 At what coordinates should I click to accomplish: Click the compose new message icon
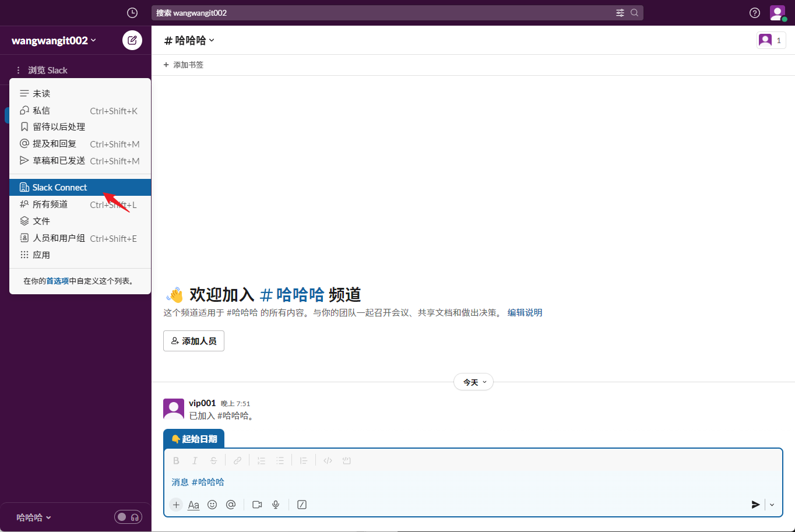pyautogui.click(x=132, y=40)
